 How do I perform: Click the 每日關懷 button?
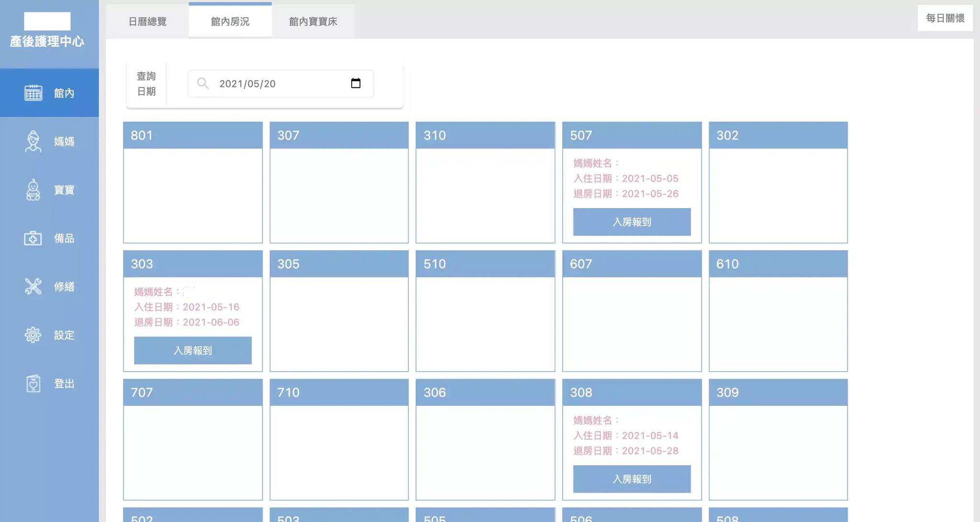tap(945, 18)
